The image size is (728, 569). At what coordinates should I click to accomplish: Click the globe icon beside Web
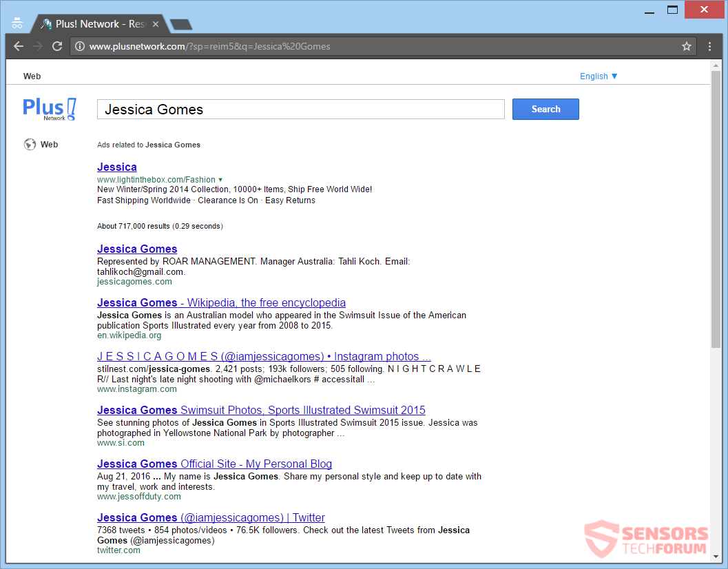30,145
